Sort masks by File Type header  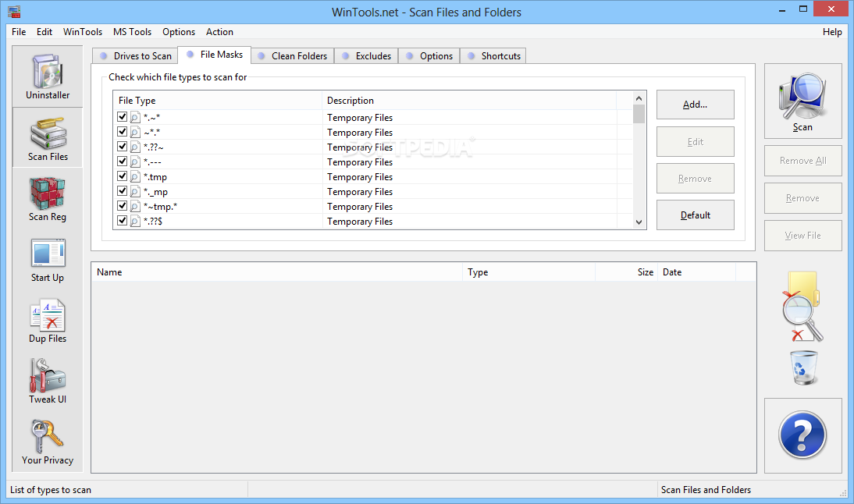(217, 101)
